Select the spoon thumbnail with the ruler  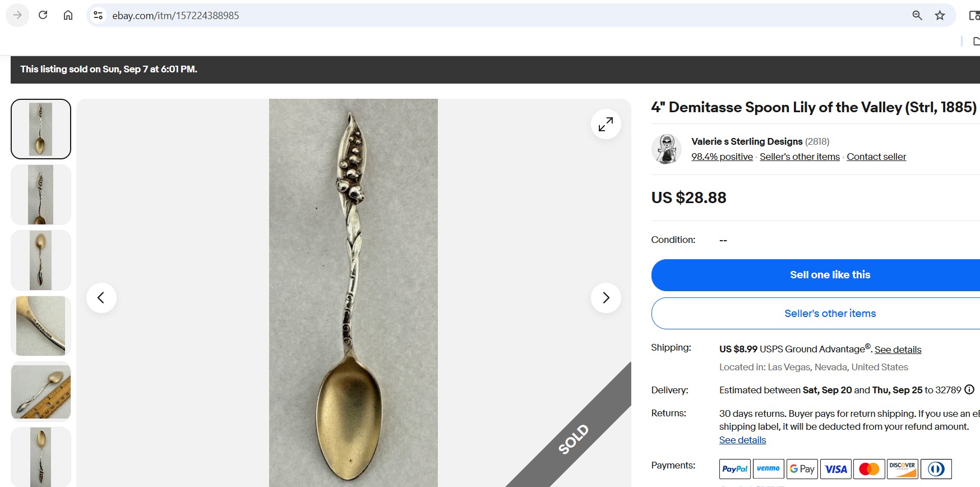coord(40,392)
